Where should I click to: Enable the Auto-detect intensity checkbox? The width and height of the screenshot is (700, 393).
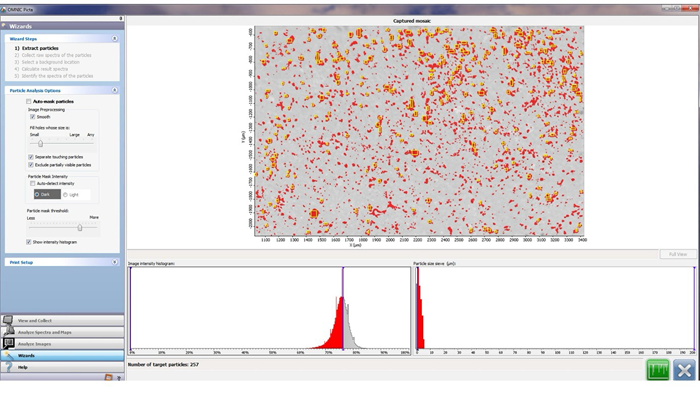pyautogui.click(x=33, y=183)
